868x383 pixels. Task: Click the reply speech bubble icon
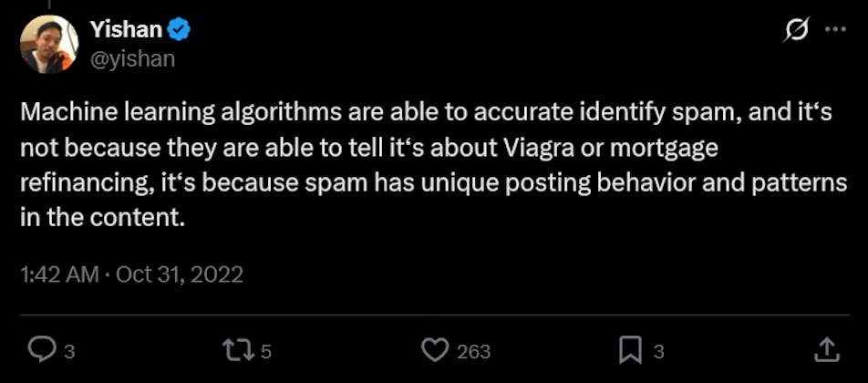coord(42,349)
